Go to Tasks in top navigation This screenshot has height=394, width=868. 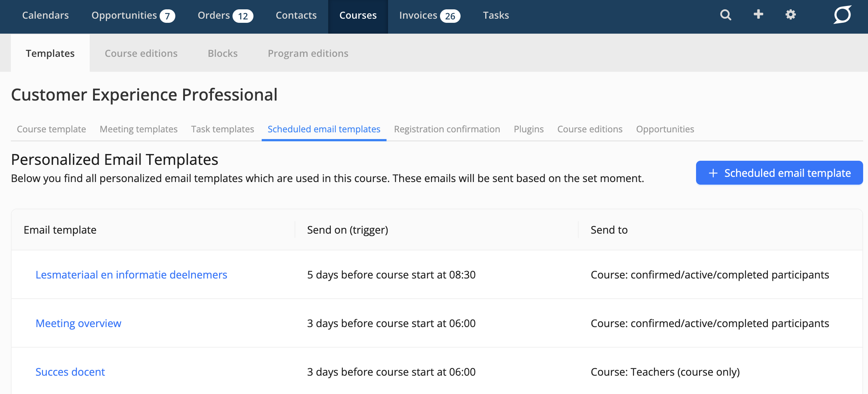496,15
